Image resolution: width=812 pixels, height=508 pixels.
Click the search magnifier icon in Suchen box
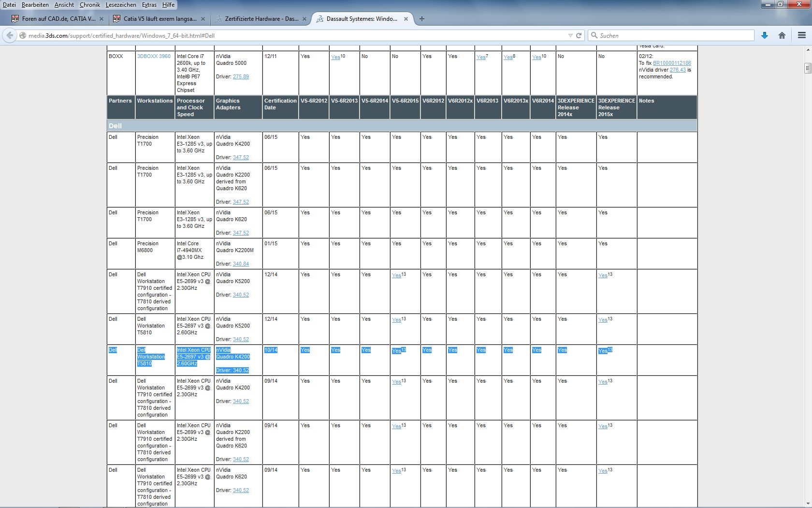point(594,35)
